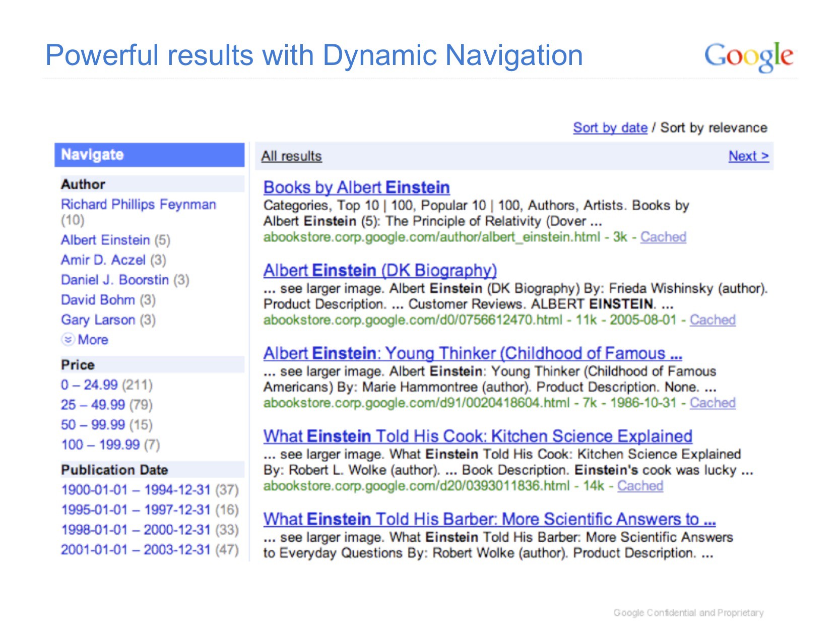Sort results by date

610,128
